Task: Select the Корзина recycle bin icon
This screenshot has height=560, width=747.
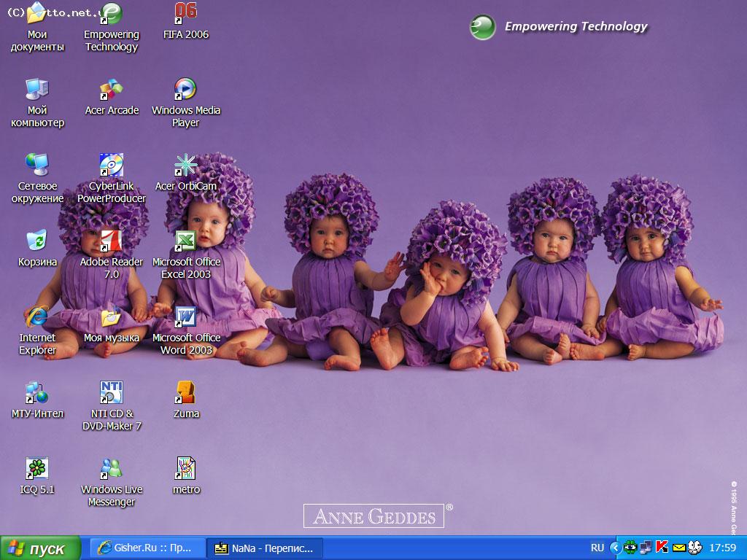Action: click(37, 242)
